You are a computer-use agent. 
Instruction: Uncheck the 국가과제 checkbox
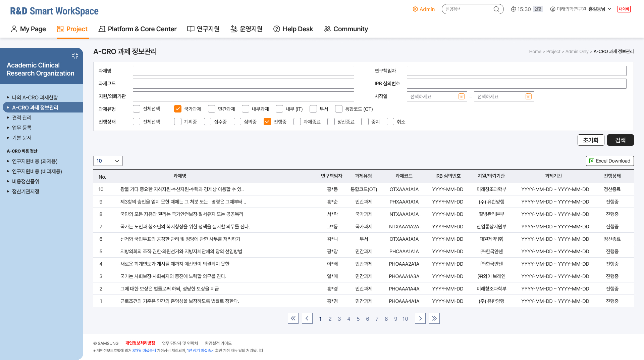[178, 109]
